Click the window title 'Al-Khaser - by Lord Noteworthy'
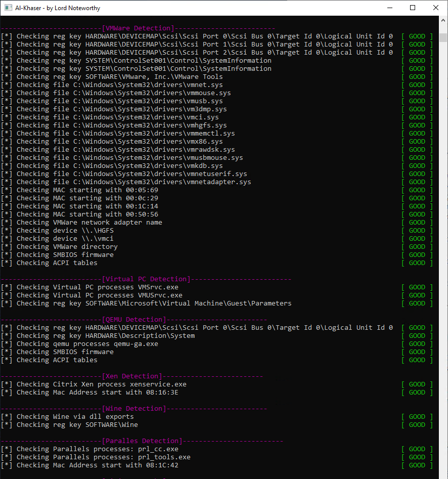The width and height of the screenshot is (448, 479). point(58,8)
